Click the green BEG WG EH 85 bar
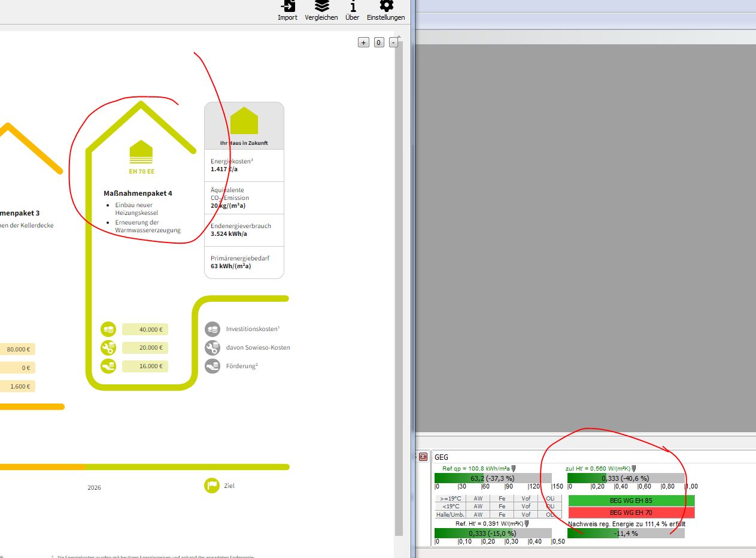 pyautogui.click(x=631, y=501)
